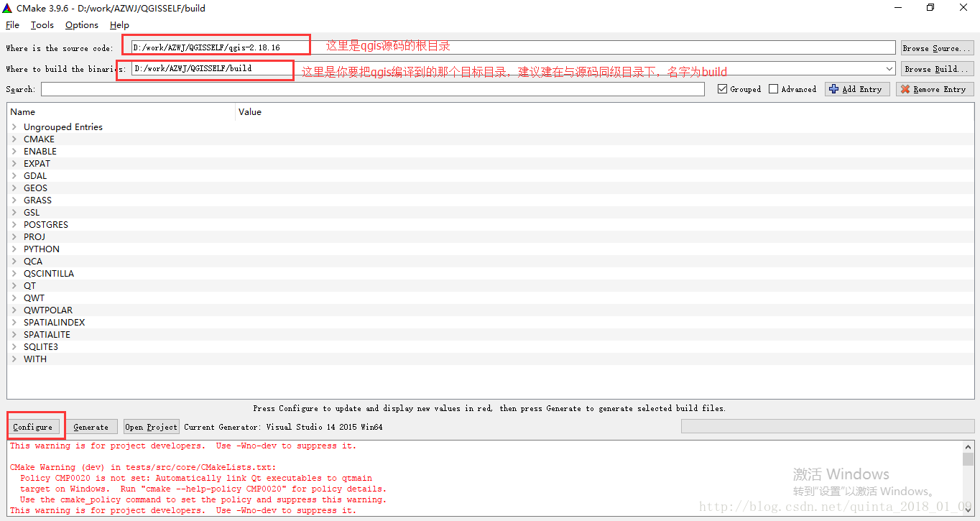Viewport: 980px width, 521px height.
Task: Click the CMake title bar app icon
Action: pos(8,7)
